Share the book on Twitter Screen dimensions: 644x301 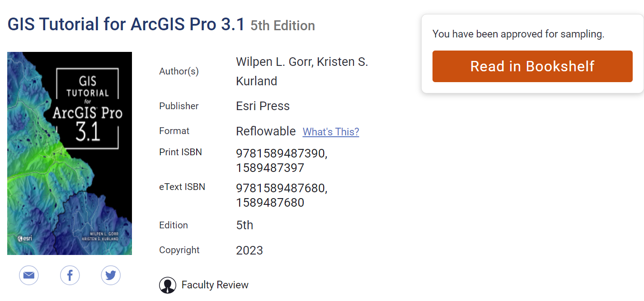pyautogui.click(x=111, y=275)
